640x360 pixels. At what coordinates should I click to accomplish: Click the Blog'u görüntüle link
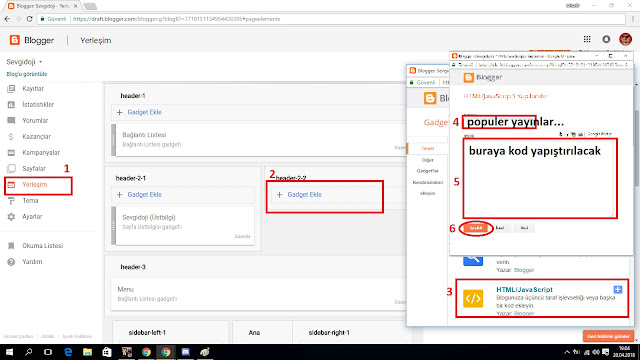pyautogui.click(x=27, y=74)
